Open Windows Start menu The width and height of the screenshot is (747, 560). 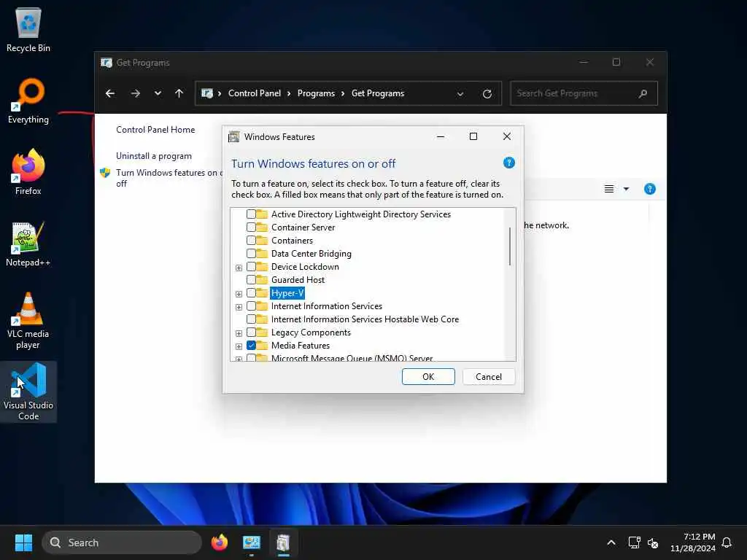(x=23, y=542)
